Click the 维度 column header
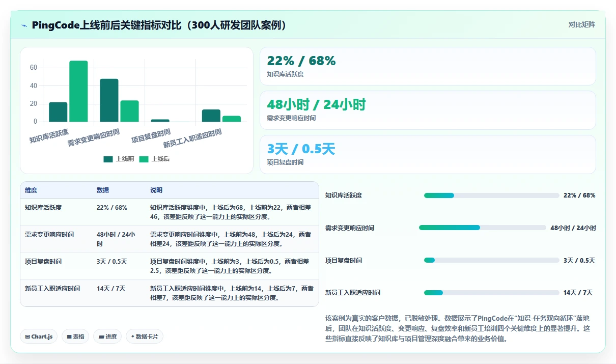The image size is (616, 364). click(x=31, y=190)
